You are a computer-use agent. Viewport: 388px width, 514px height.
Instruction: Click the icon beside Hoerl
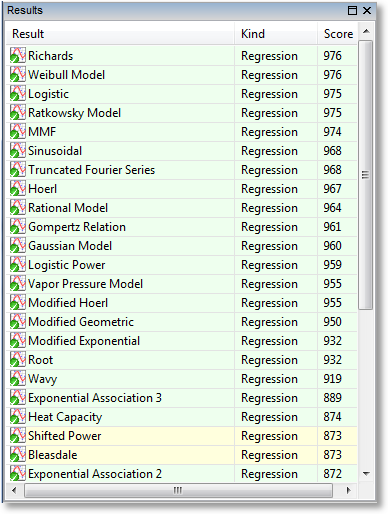[18, 188]
